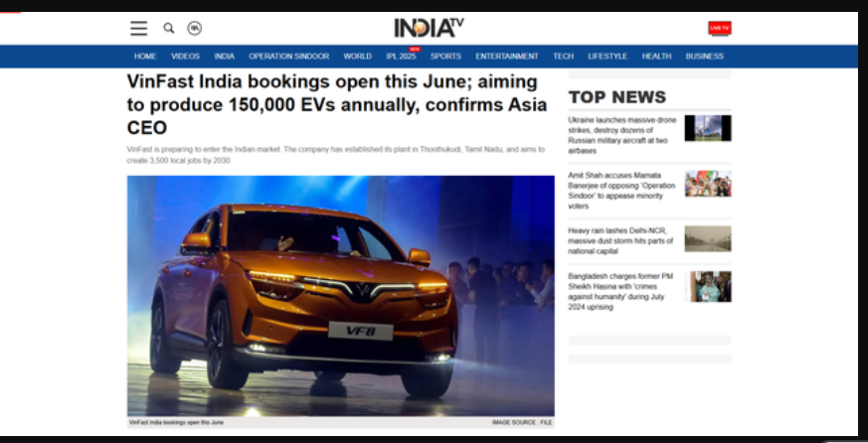The image size is (868, 443).
Task: Go to the WORLD section
Action: pyautogui.click(x=358, y=57)
